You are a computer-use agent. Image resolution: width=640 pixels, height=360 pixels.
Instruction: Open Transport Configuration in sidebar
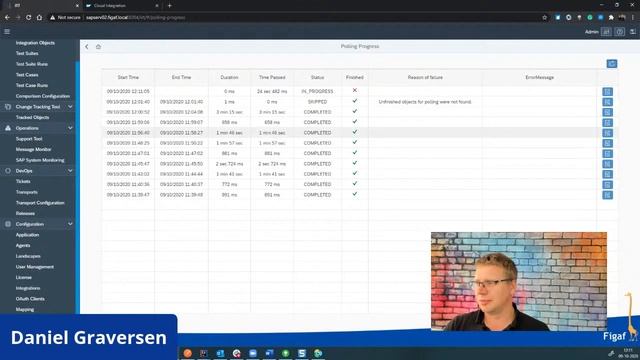[40, 203]
